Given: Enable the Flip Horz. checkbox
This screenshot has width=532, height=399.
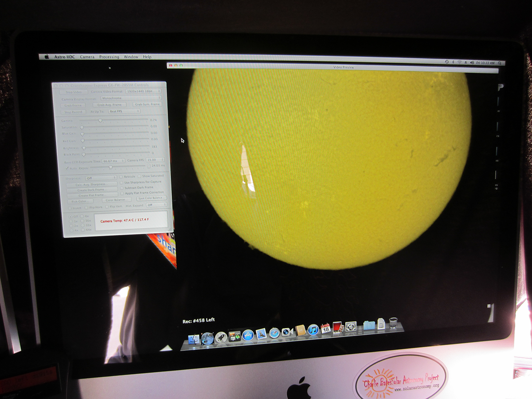Looking at the screenshot, I should tap(87, 207).
